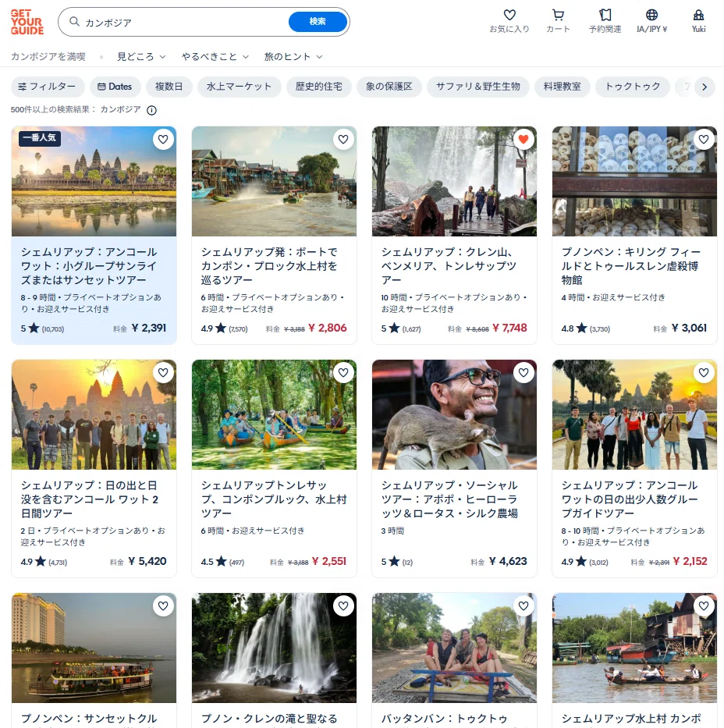Viewport: 724px width, 728px height.
Task: Open JA/JPY language and currency globe
Action: 651,15
